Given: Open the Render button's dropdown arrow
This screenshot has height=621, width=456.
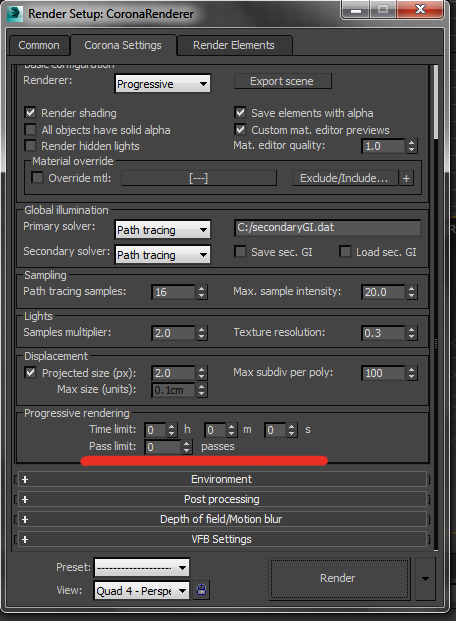Looking at the screenshot, I should 425,578.
